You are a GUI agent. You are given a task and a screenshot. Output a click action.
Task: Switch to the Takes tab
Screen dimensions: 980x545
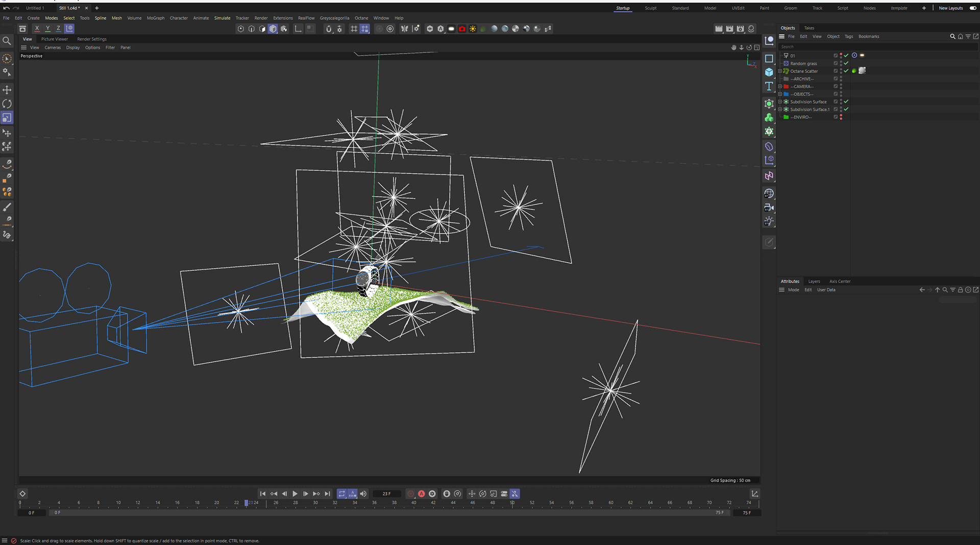pos(809,28)
